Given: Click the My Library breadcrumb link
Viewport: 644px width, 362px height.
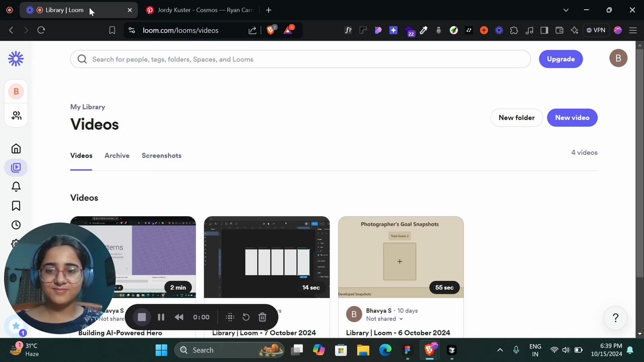Looking at the screenshot, I should click(x=88, y=107).
